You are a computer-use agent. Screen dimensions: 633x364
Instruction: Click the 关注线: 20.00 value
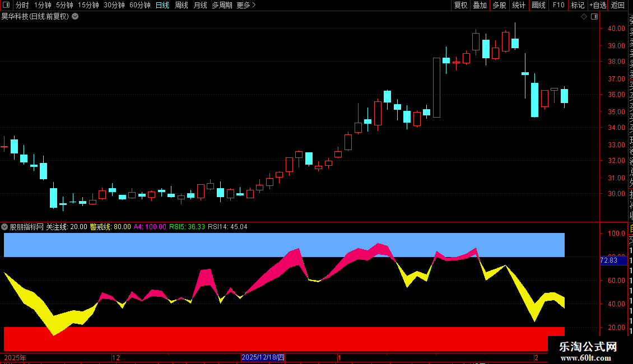pyautogui.click(x=67, y=227)
